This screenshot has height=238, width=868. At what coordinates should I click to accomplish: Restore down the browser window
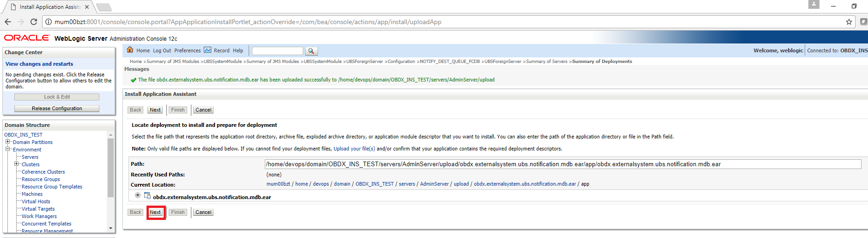click(x=854, y=6)
